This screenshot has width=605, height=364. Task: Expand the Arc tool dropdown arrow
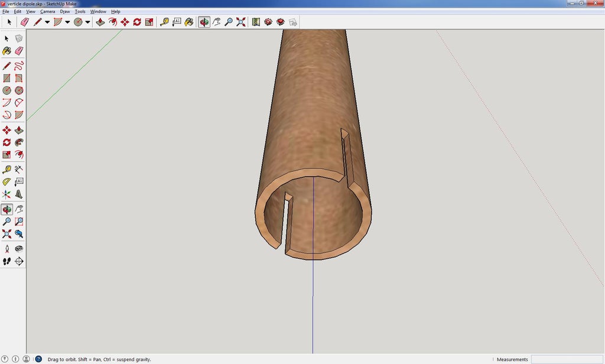coord(67,22)
